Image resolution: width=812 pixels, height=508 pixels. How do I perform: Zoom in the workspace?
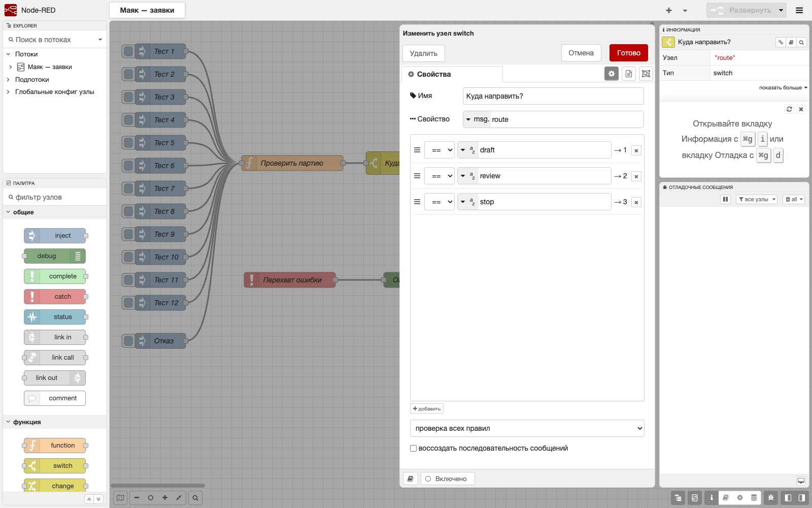point(165,498)
